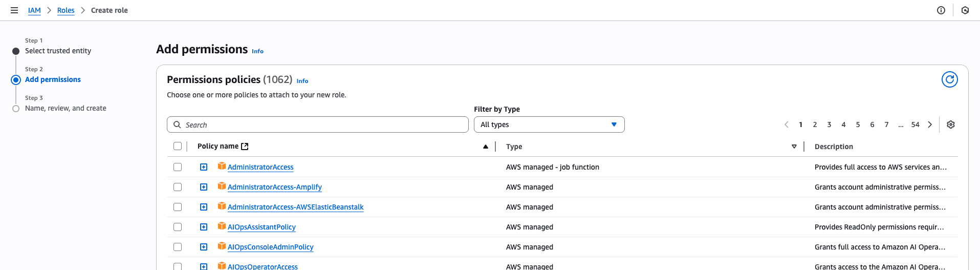Click the info circle icon in top bar

(x=941, y=10)
